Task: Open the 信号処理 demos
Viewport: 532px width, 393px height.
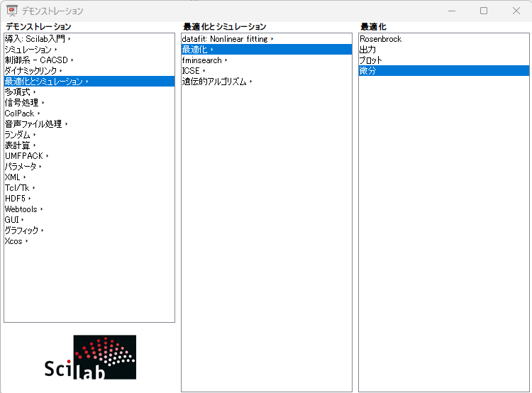Action: [x=22, y=103]
